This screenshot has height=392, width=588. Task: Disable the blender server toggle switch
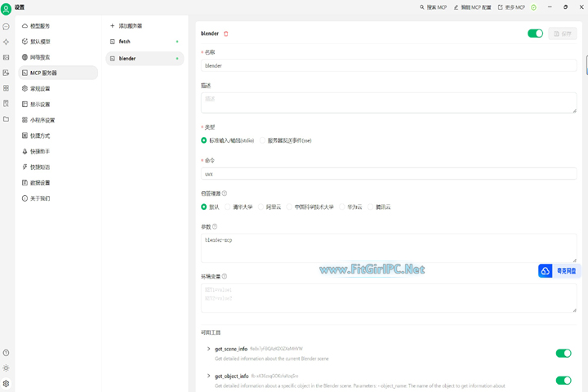[x=535, y=33]
